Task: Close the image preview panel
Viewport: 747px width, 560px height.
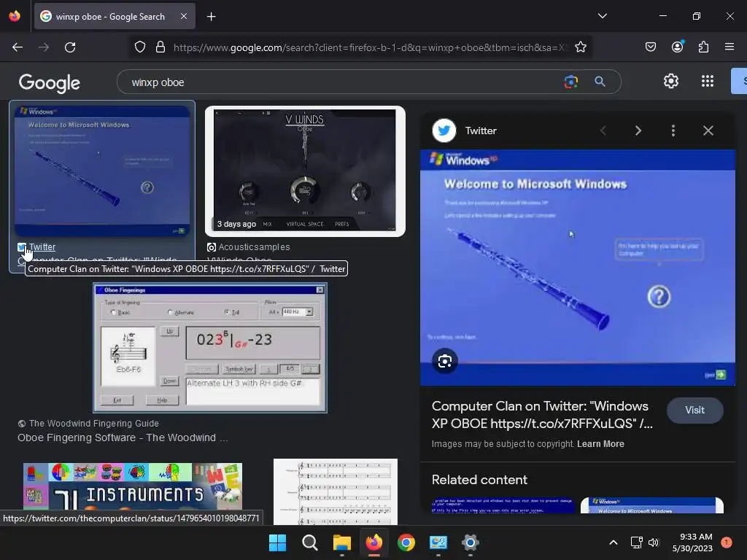Action: coord(708,131)
